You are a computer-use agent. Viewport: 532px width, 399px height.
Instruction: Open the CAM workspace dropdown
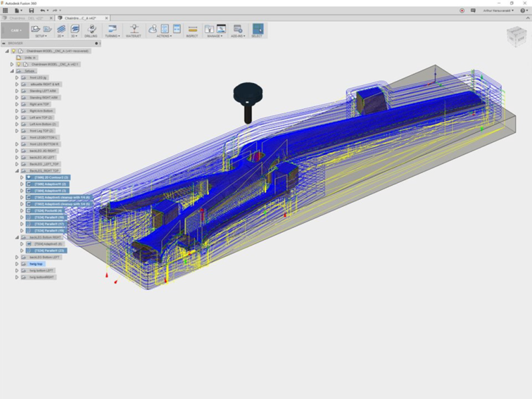[x=15, y=30]
